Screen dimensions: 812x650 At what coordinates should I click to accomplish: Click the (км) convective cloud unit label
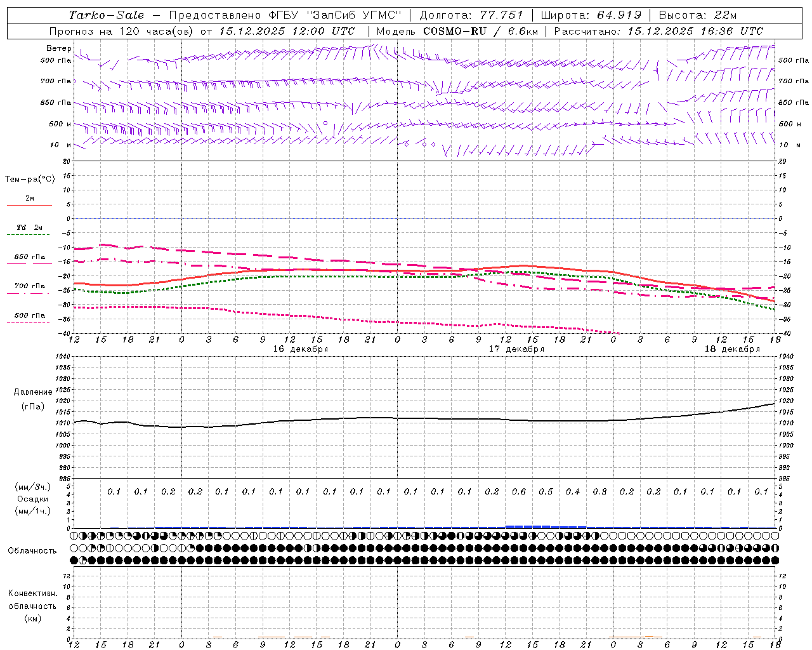tap(33, 618)
